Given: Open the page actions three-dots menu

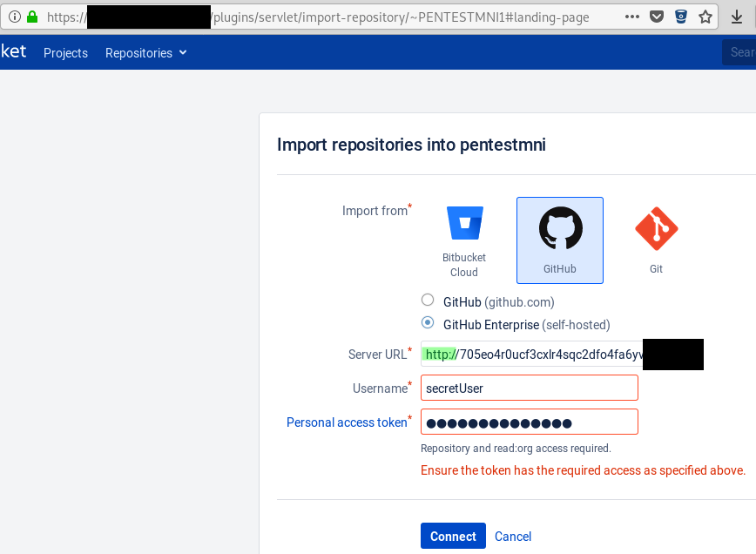Looking at the screenshot, I should pos(631,17).
